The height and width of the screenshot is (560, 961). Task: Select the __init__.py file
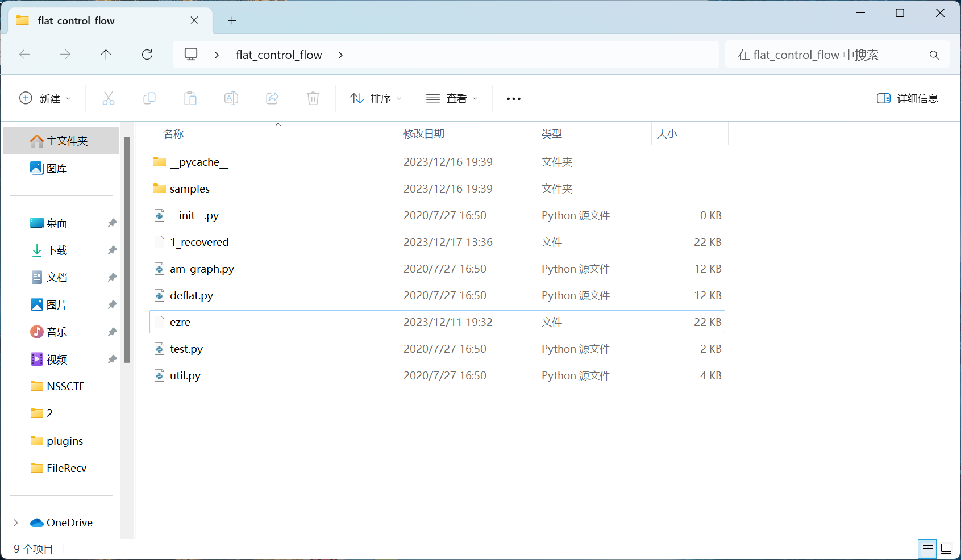(x=437, y=216)
